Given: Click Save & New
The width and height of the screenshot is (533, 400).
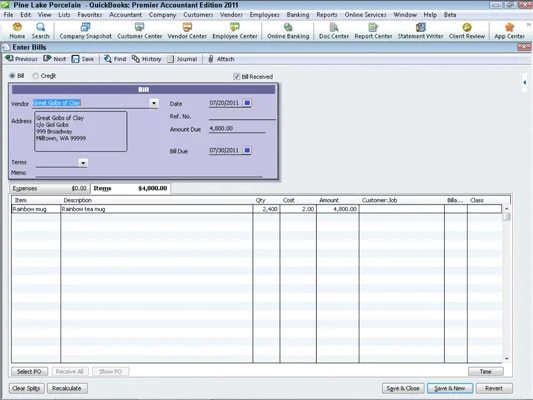Looking at the screenshot, I should pos(449,388).
